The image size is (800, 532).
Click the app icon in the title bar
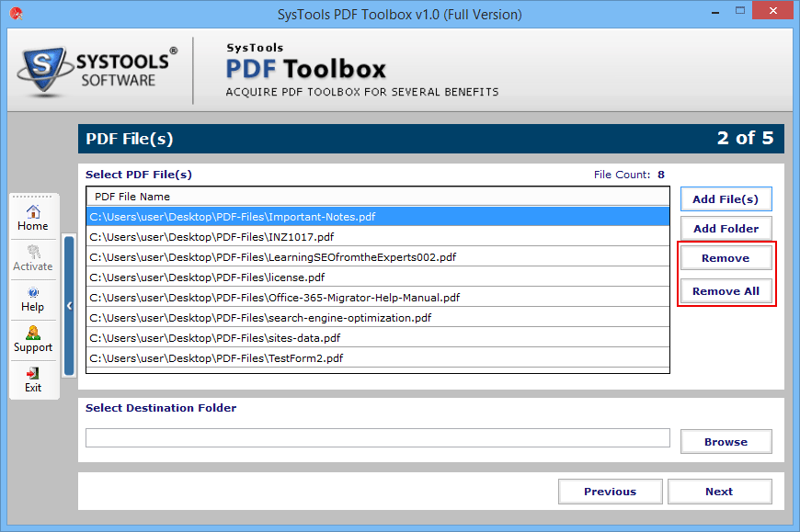coord(16,13)
